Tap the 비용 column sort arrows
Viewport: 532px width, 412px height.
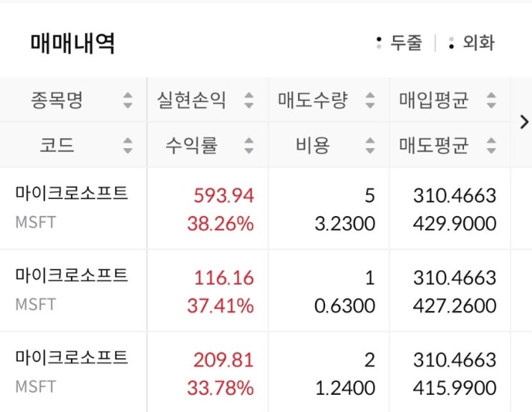369,146
